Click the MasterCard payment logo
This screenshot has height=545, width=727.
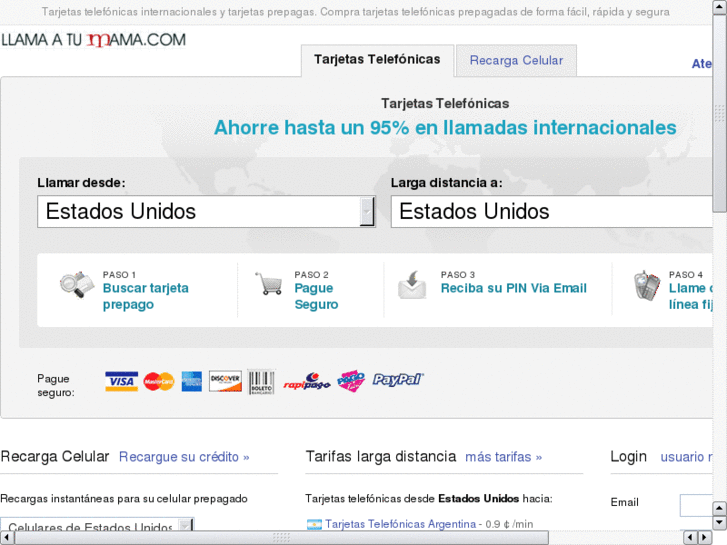pos(159,382)
